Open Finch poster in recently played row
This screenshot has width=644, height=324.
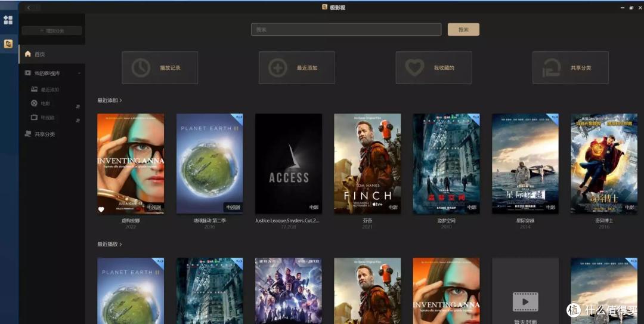coord(367,291)
